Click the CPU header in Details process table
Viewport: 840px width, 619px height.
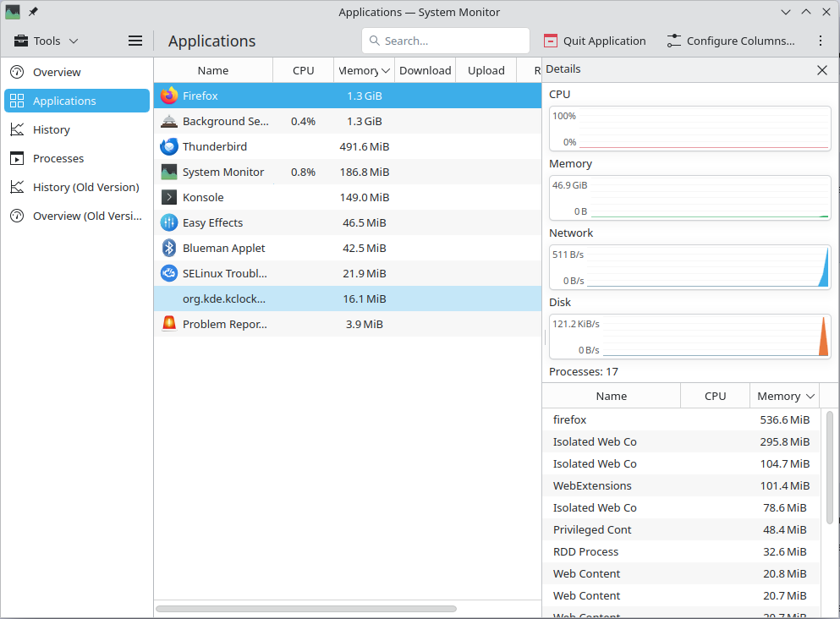pyautogui.click(x=715, y=397)
